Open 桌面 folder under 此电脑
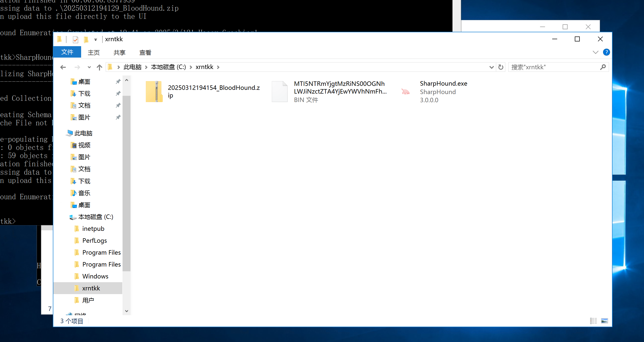Image resolution: width=644 pixels, height=342 pixels. pos(84,205)
